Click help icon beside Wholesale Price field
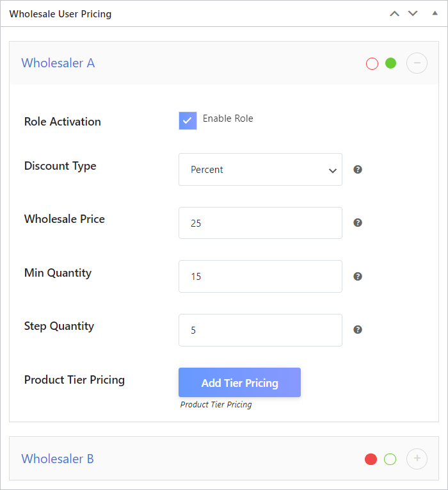This screenshot has width=448, height=490. [x=358, y=223]
